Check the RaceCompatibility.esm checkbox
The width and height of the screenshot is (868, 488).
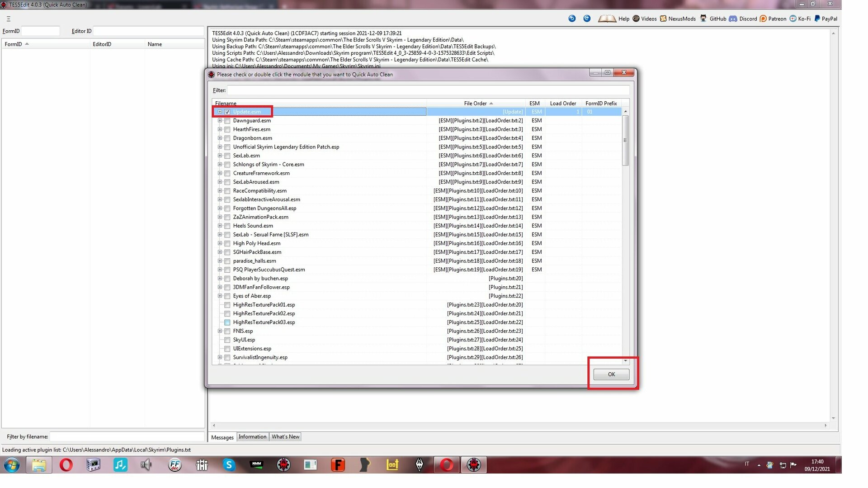coord(227,191)
